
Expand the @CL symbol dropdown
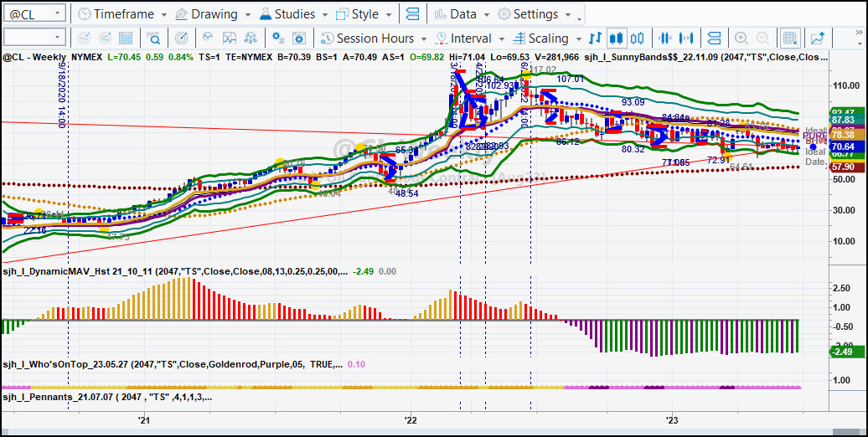pos(58,13)
